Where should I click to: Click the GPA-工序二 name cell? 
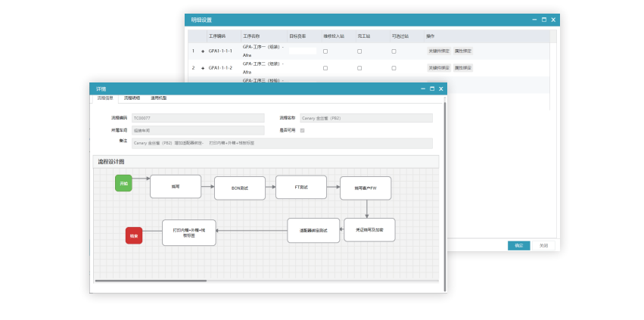[263, 68]
